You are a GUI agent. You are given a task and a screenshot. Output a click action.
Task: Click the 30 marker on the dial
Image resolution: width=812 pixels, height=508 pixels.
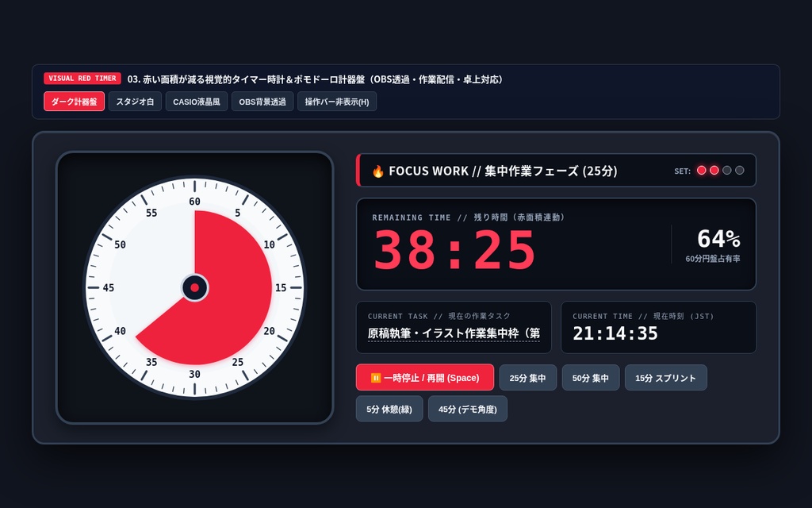click(x=195, y=374)
